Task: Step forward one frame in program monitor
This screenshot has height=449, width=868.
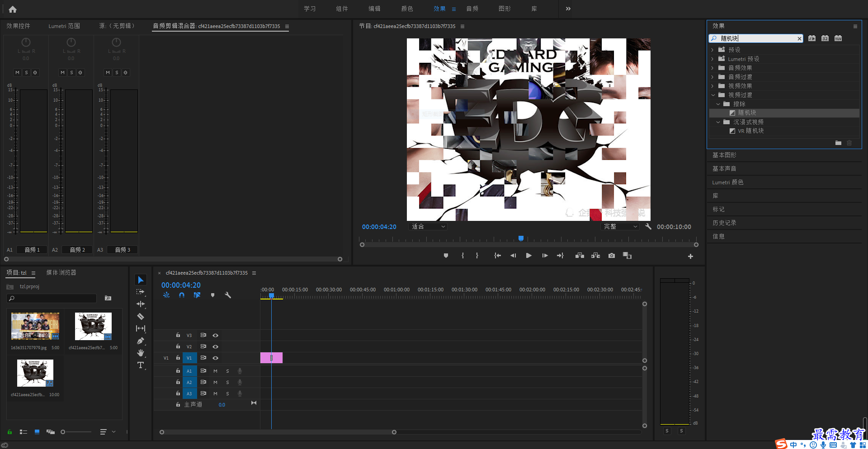Action: pos(545,256)
